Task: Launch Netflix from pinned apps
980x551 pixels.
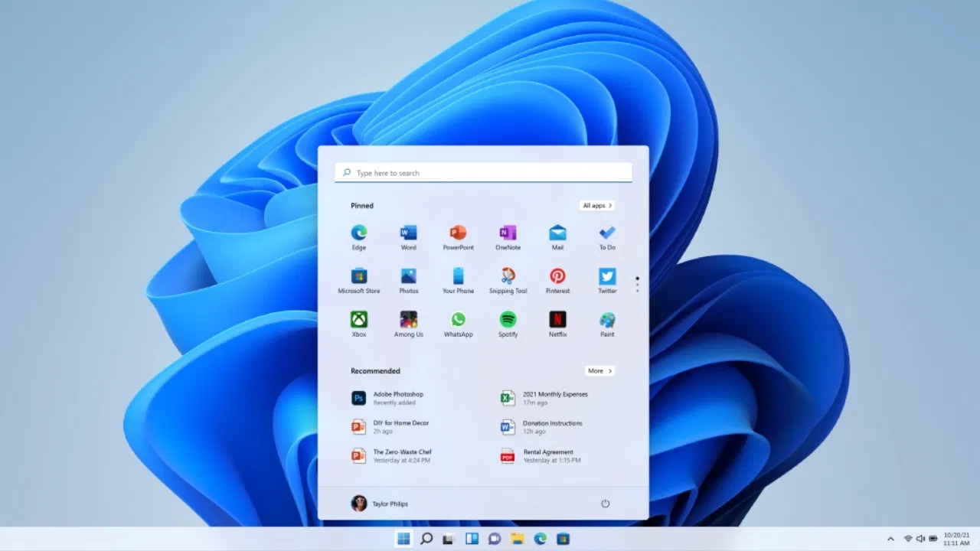Action: pyautogui.click(x=557, y=320)
